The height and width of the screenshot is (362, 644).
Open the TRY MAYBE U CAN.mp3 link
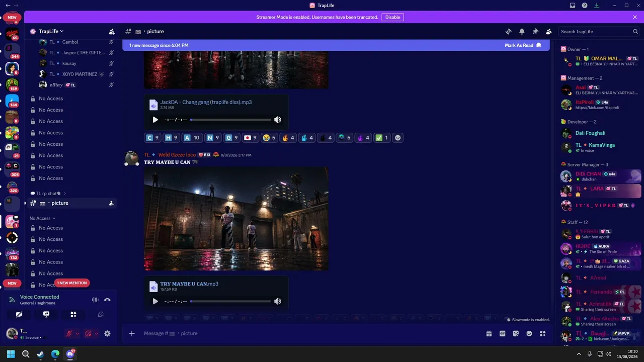pos(189,284)
